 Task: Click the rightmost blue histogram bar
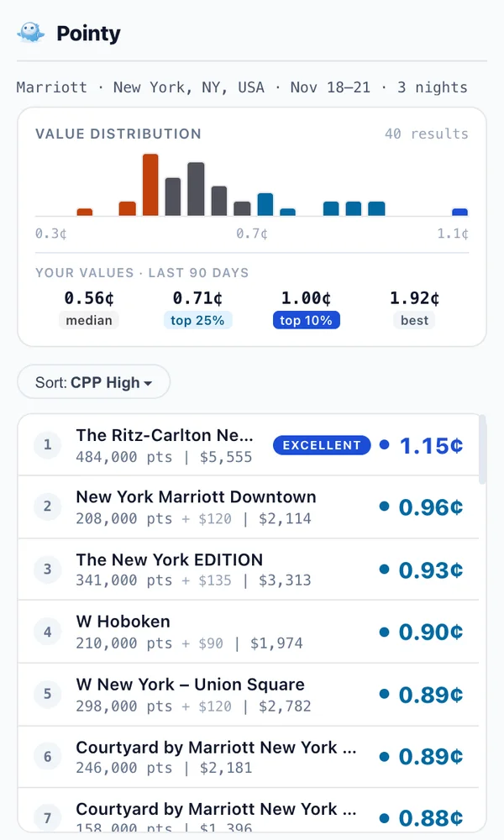(x=460, y=213)
